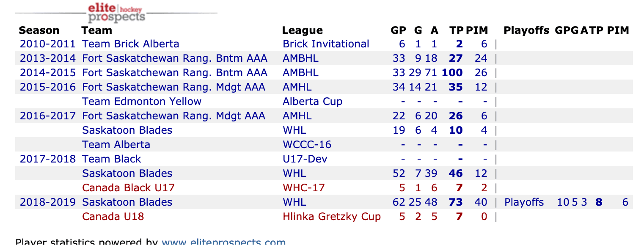The image size is (644, 248).
Task: Visit the www.eliteprospects.com link
Action: 223,243
